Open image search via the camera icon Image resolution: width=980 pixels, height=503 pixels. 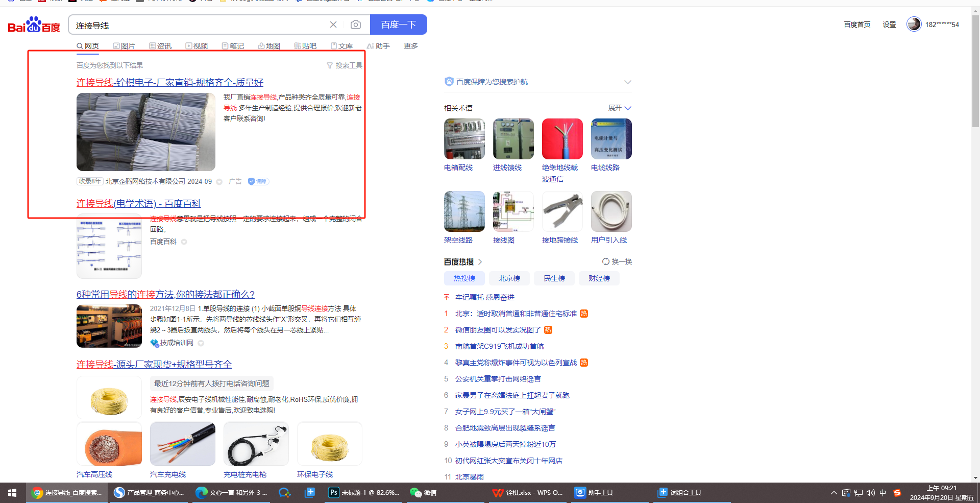[x=356, y=25]
